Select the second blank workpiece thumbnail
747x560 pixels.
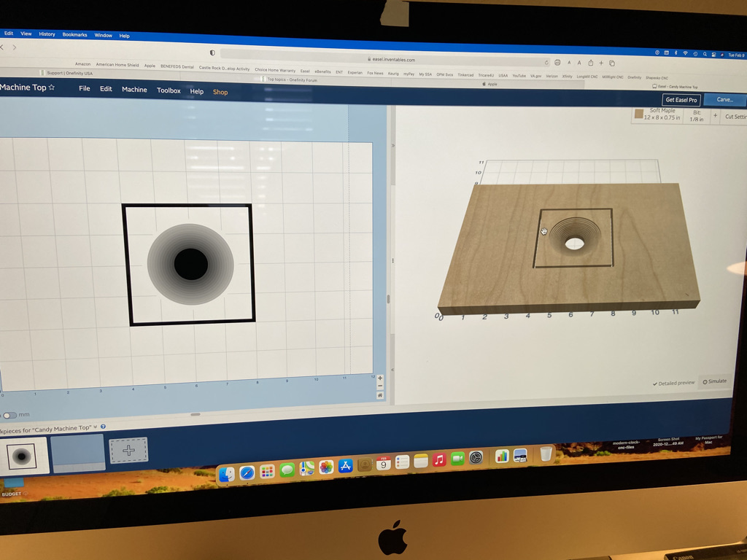[x=77, y=453]
